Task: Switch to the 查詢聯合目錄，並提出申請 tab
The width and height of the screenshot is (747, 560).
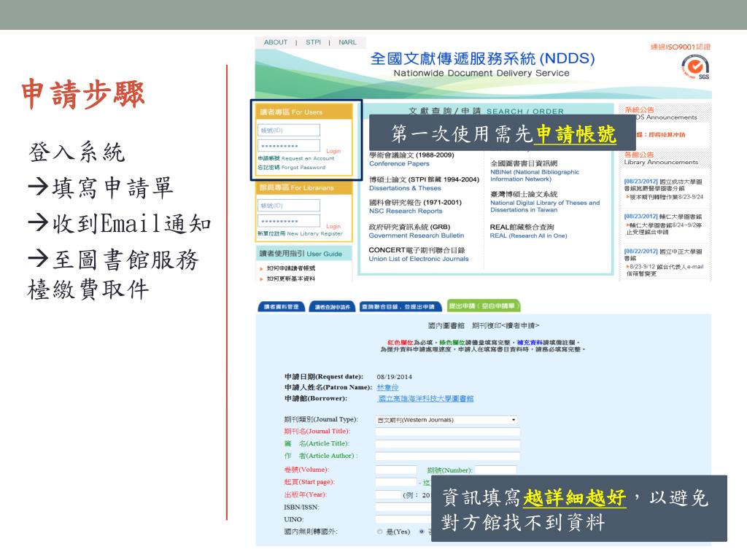Action: (x=399, y=307)
